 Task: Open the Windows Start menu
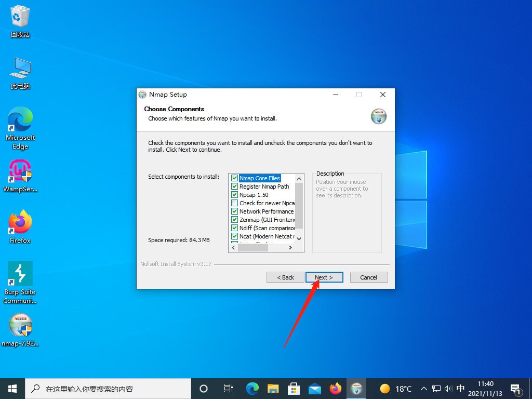12,389
